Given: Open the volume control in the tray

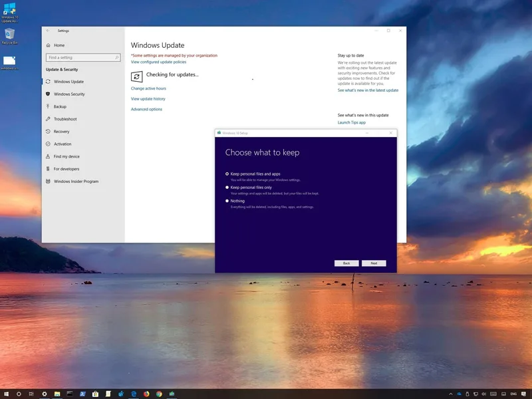Looking at the screenshot, I should [x=484, y=394].
